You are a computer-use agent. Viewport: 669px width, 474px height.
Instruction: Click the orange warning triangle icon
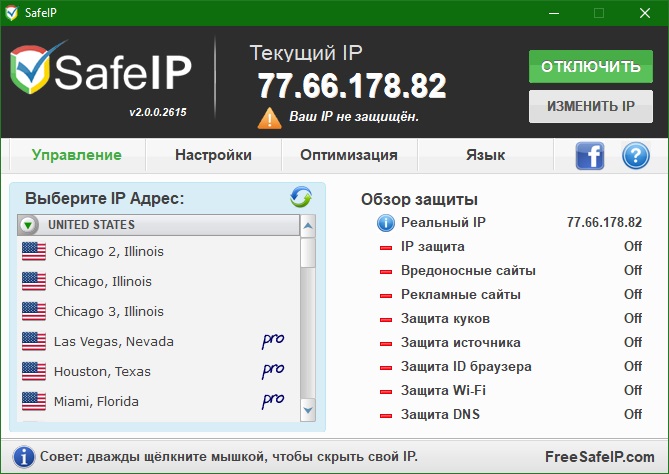click(x=270, y=118)
